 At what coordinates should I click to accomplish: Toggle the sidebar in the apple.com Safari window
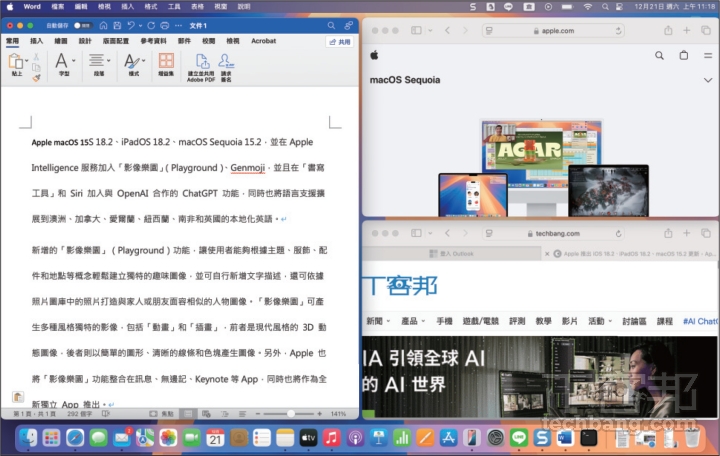(x=416, y=30)
